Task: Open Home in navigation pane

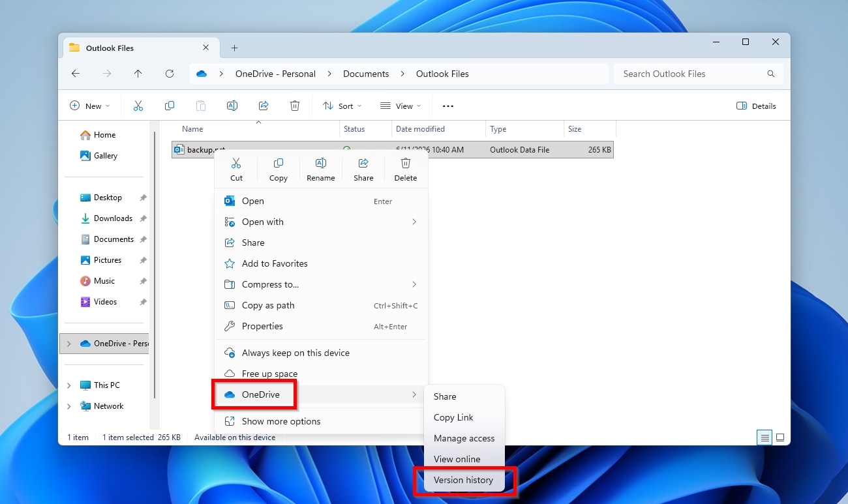Action: coord(104,135)
